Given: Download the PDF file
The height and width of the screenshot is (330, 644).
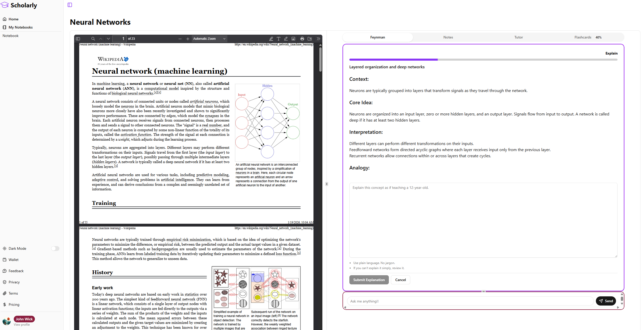Looking at the screenshot, I should (310, 39).
